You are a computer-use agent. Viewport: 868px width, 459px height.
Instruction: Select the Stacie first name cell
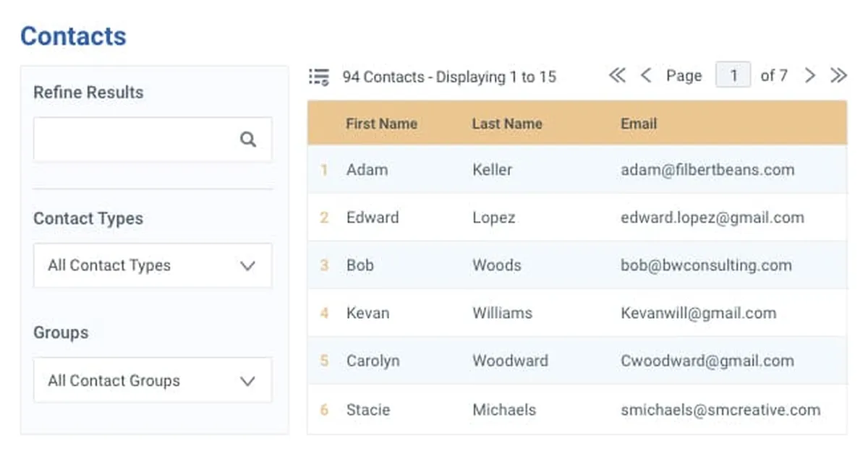(x=367, y=410)
